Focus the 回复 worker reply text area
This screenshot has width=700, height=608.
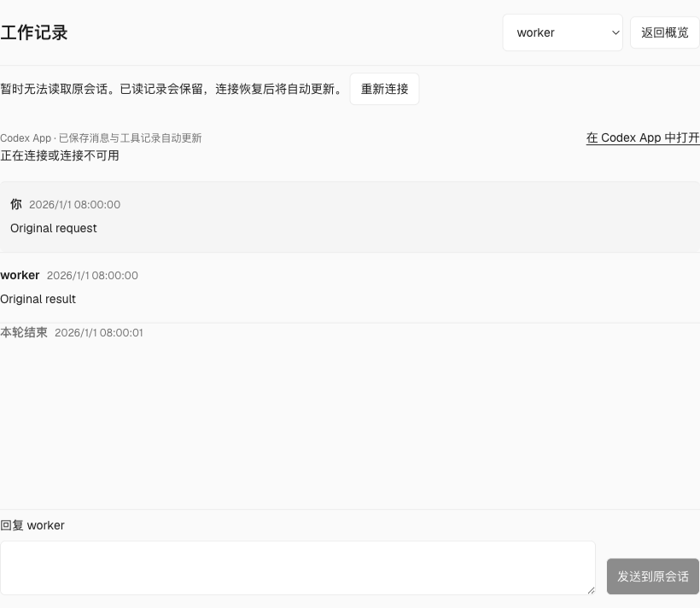coord(298,568)
